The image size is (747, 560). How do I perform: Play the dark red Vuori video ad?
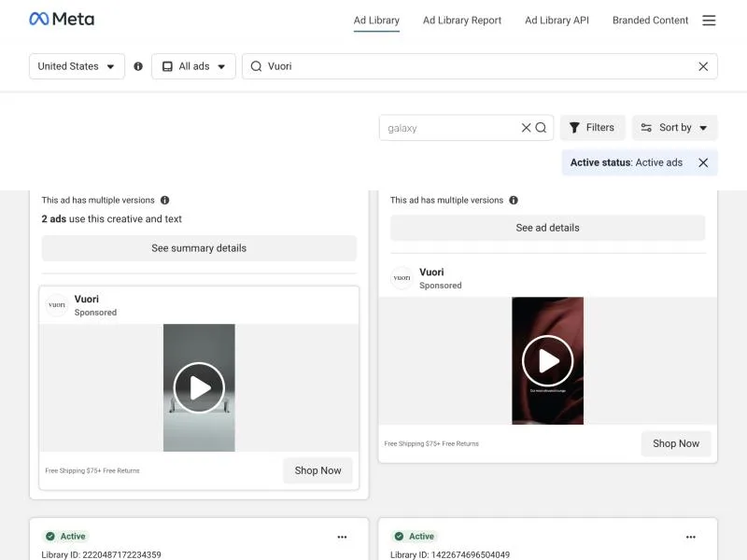point(547,361)
